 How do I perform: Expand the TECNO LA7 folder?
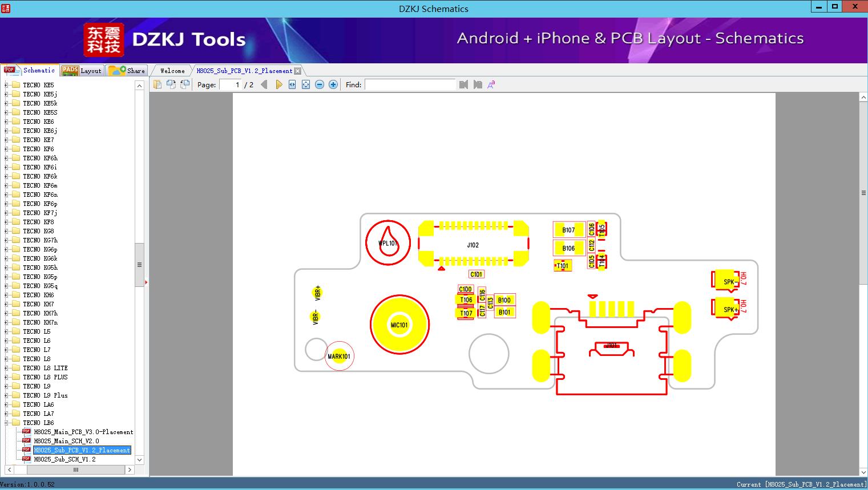click(6, 414)
